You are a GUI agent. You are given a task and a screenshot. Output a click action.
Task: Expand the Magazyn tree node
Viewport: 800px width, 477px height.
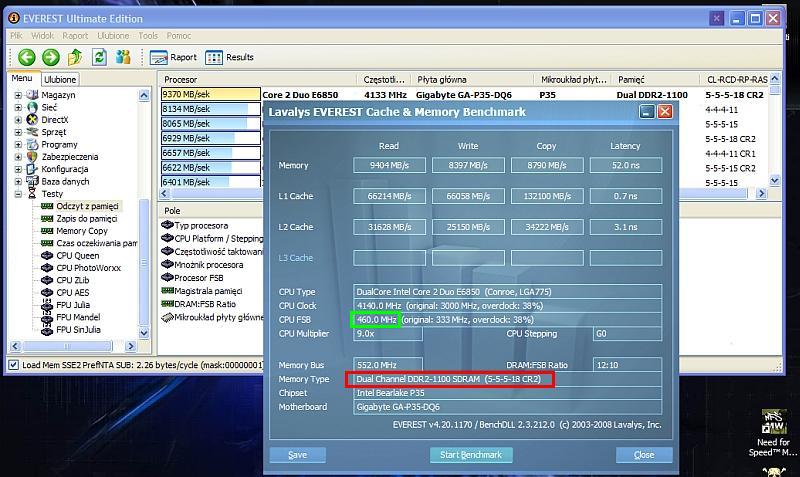coord(18,95)
